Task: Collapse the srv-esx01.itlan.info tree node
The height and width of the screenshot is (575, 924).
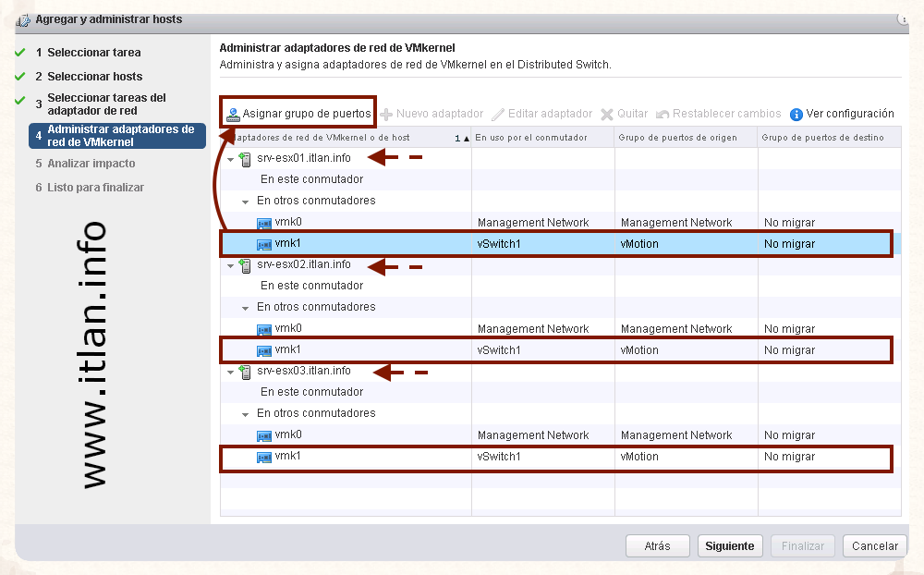Action: (230, 159)
